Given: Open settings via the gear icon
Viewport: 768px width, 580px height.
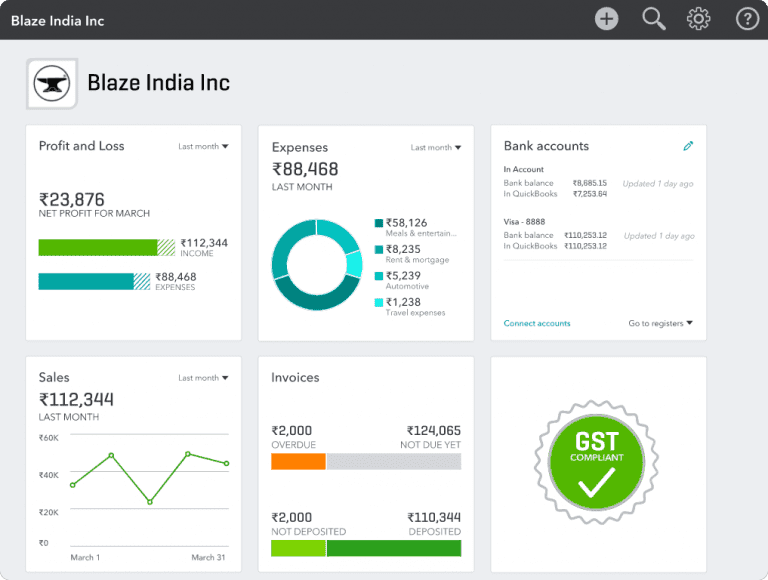Looking at the screenshot, I should point(698,19).
